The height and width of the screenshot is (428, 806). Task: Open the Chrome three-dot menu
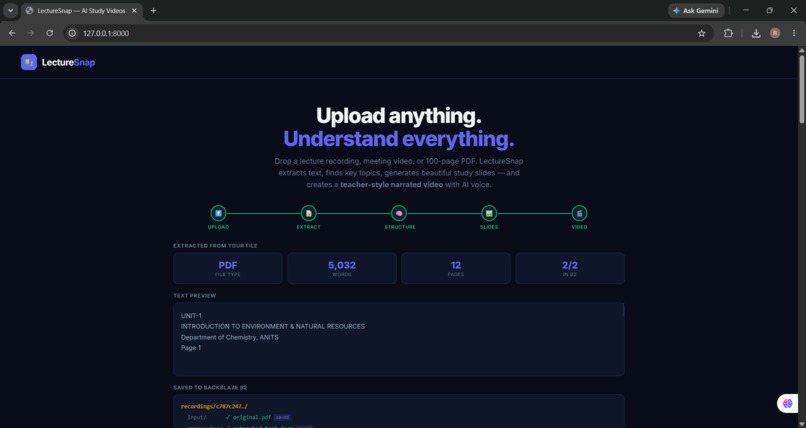(794, 33)
